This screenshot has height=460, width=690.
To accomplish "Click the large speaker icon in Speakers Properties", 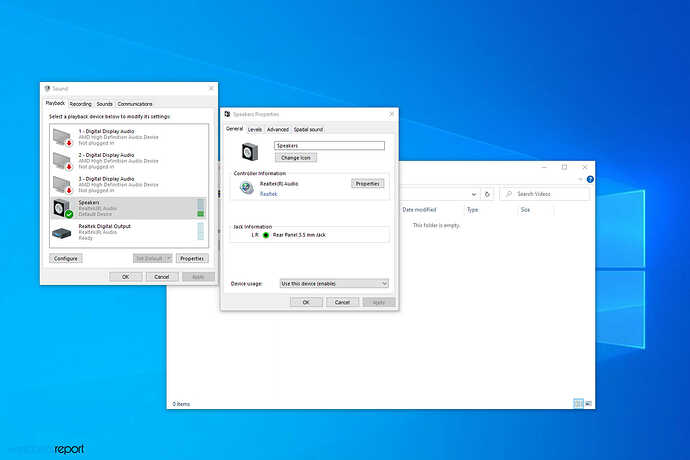I will 251,151.
